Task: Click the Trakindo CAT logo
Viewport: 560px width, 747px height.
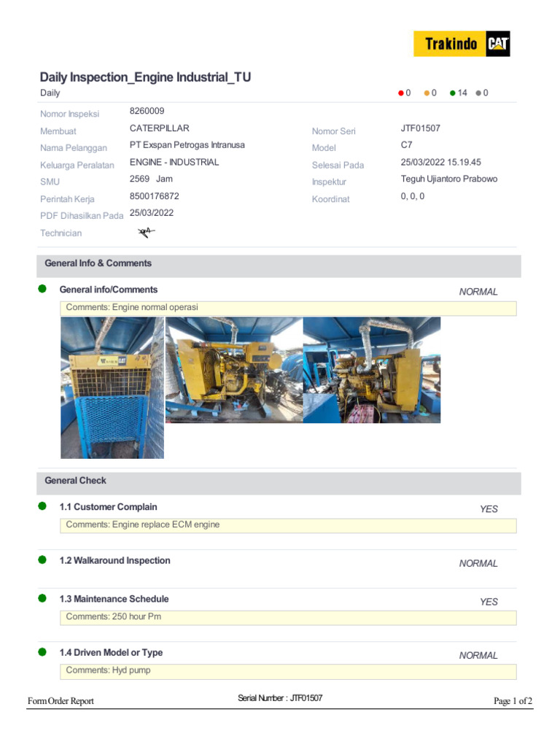Action: (x=462, y=44)
